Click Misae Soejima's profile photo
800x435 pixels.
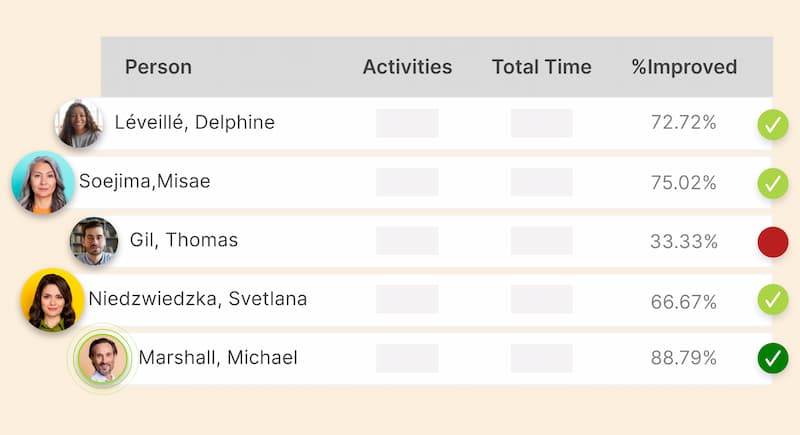pos(43,182)
